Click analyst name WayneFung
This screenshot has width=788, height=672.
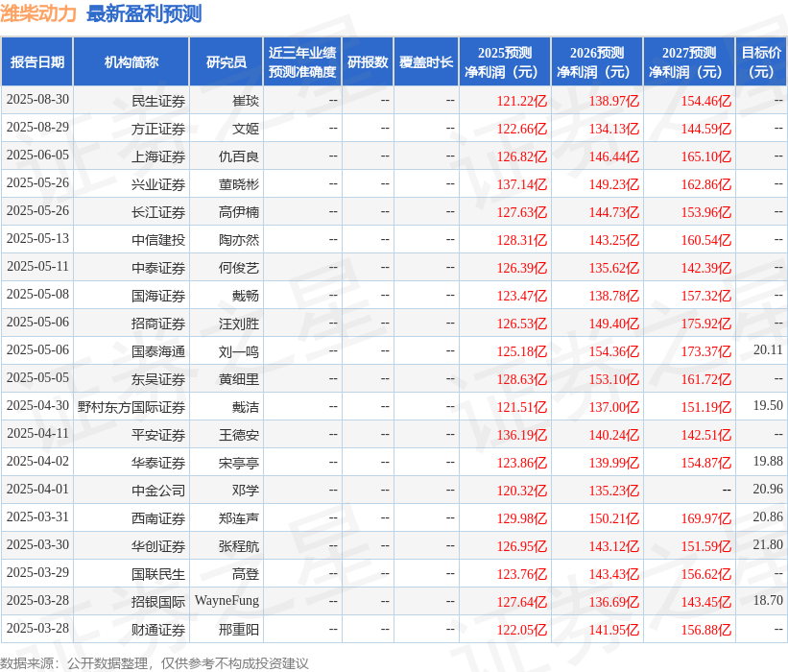point(227,601)
